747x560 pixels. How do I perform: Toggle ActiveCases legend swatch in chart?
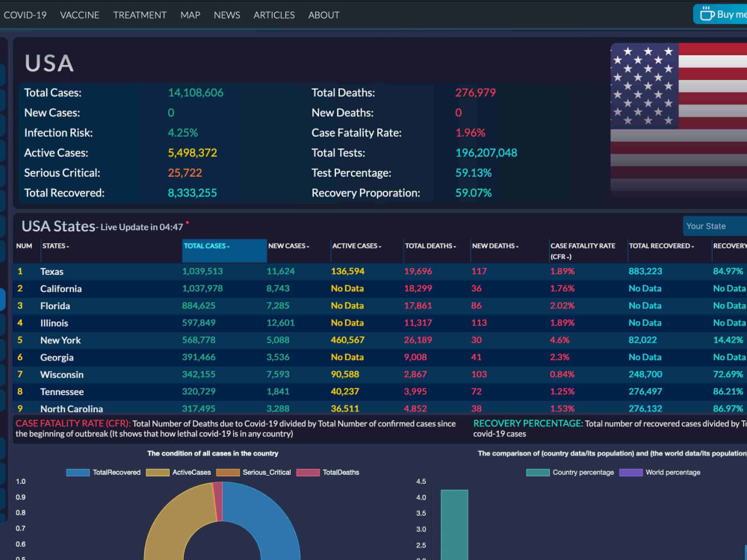pyautogui.click(x=158, y=473)
